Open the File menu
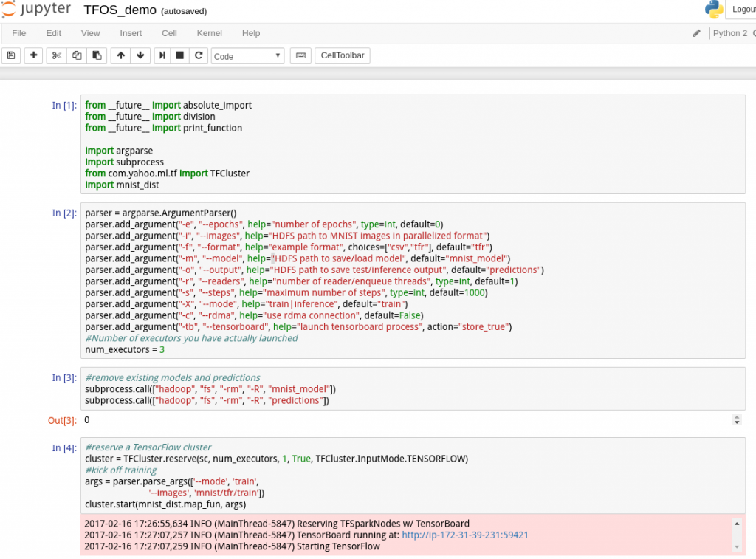The height and width of the screenshot is (559, 756). (18, 33)
